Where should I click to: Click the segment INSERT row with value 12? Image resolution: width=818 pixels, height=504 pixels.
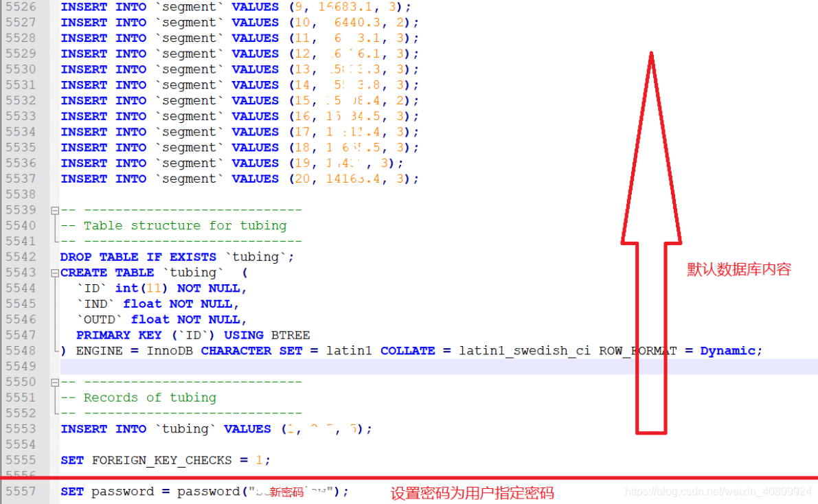pyautogui.click(x=240, y=54)
